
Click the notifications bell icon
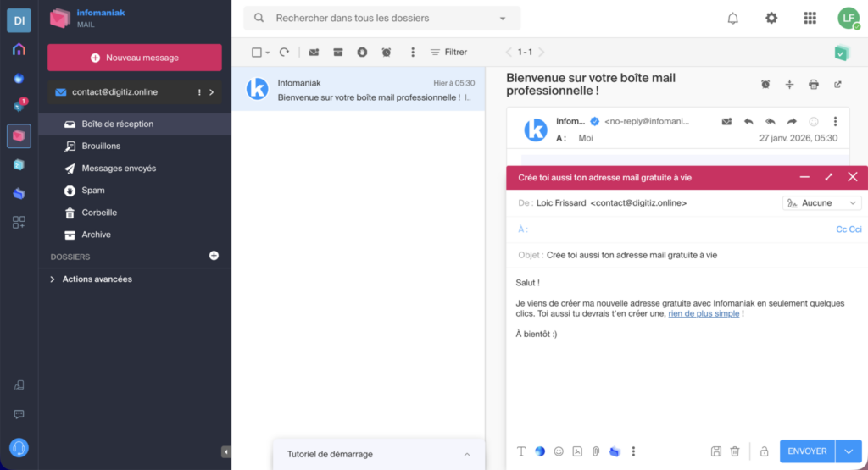(x=732, y=19)
